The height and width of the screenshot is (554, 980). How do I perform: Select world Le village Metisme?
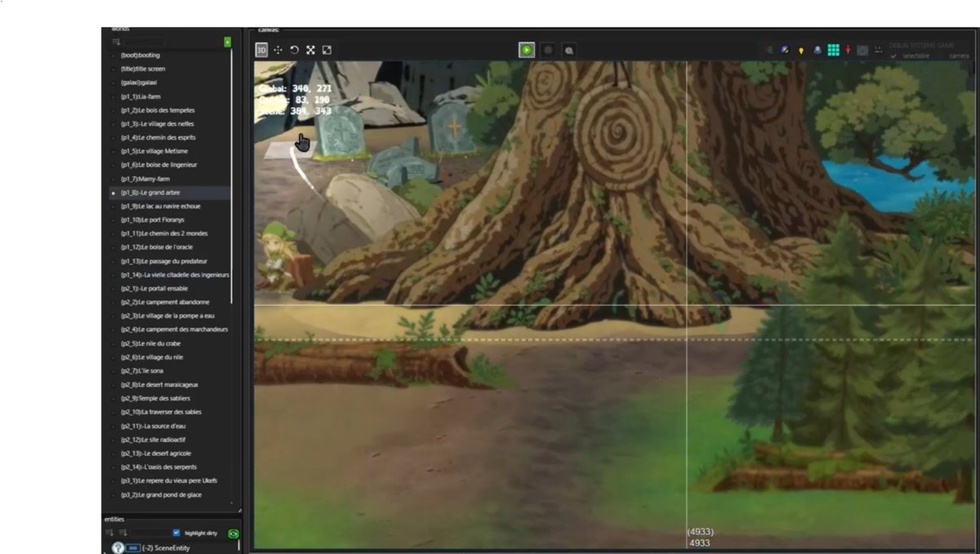[x=171, y=151]
